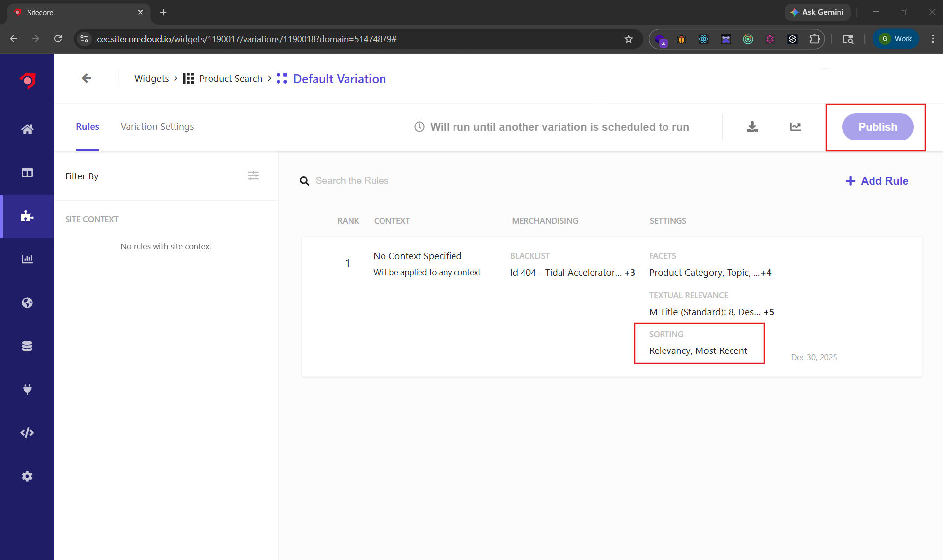The width and height of the screenshot is (943, 560).
Task: Open the database stack sidebar icon
Action: (27, 346)
